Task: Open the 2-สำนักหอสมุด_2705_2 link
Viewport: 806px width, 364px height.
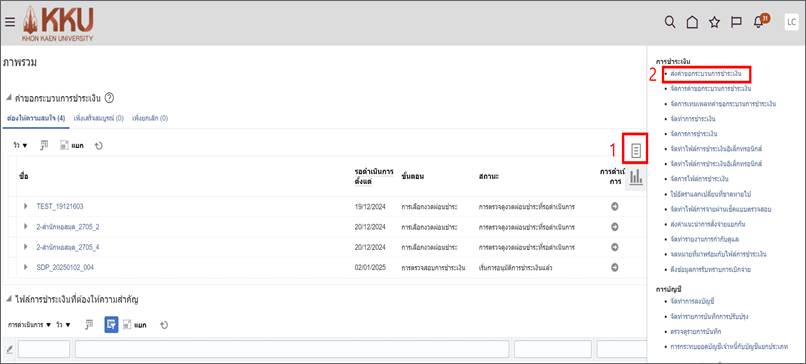Action: (x=68, y=227)
